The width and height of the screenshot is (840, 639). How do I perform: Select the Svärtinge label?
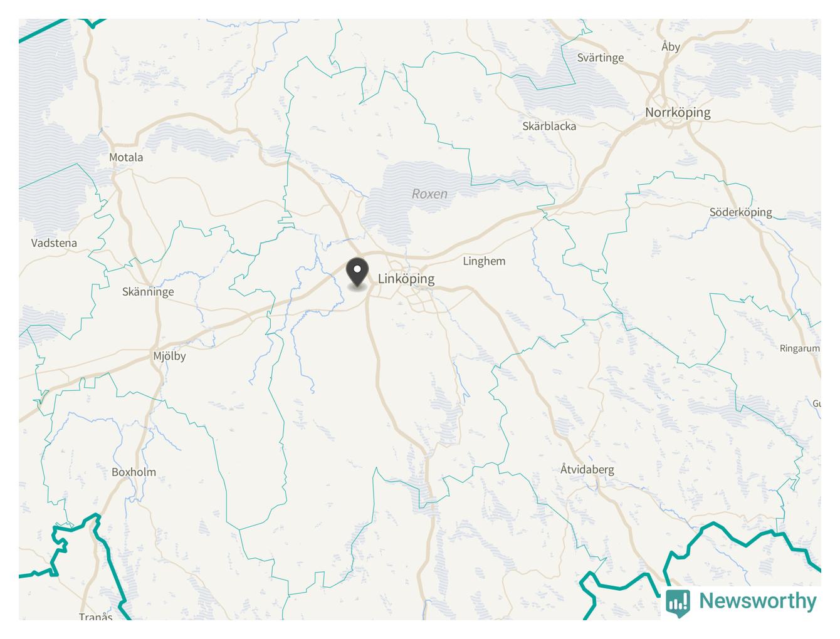click(x=600, y=58)
